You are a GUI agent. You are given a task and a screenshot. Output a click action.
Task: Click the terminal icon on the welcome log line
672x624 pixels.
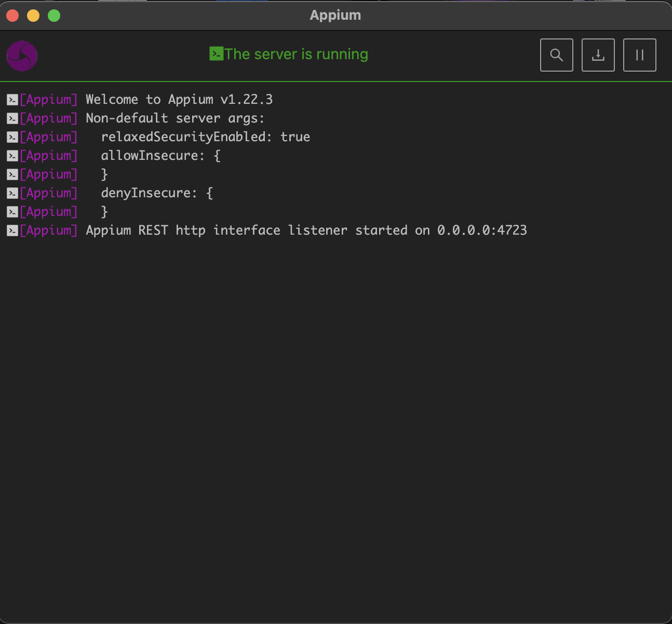pyautogui.click(x=11, y=99)
